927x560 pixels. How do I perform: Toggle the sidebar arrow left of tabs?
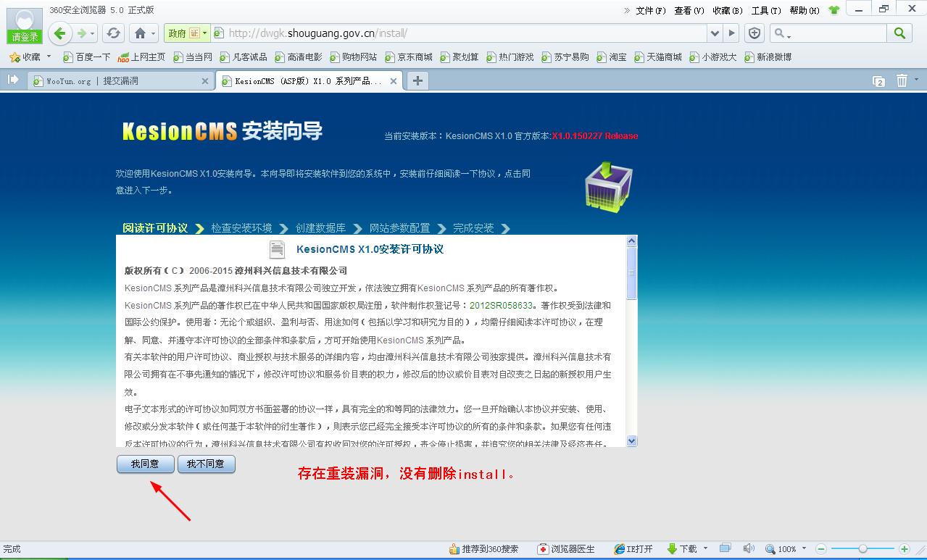(x=13, y=80)
